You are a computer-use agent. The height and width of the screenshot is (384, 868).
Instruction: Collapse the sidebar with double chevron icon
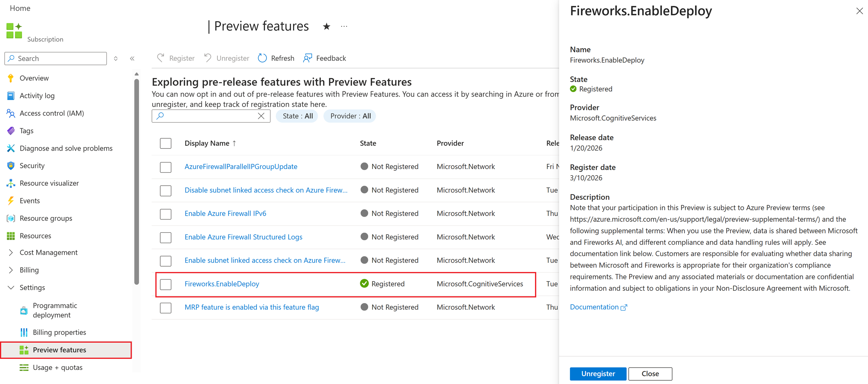point(132,59)
